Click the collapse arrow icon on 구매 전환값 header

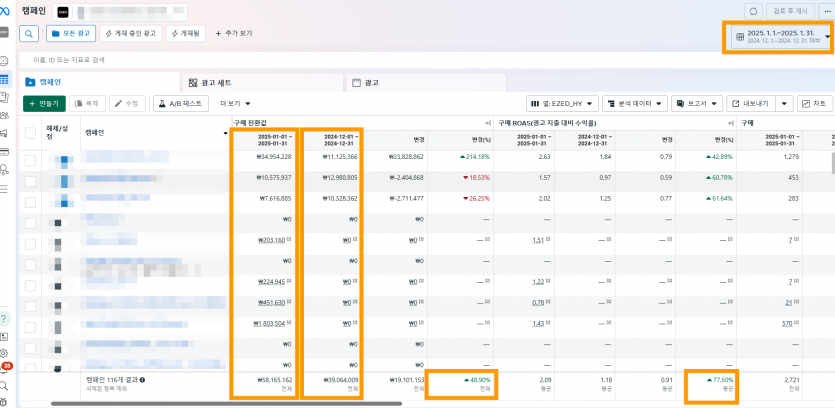click(x=486, y=123)
